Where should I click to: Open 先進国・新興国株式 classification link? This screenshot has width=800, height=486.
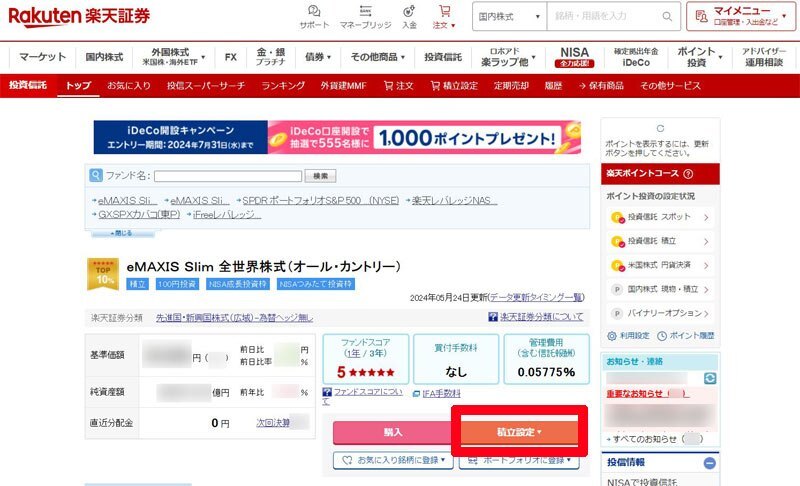pos(234,318)
